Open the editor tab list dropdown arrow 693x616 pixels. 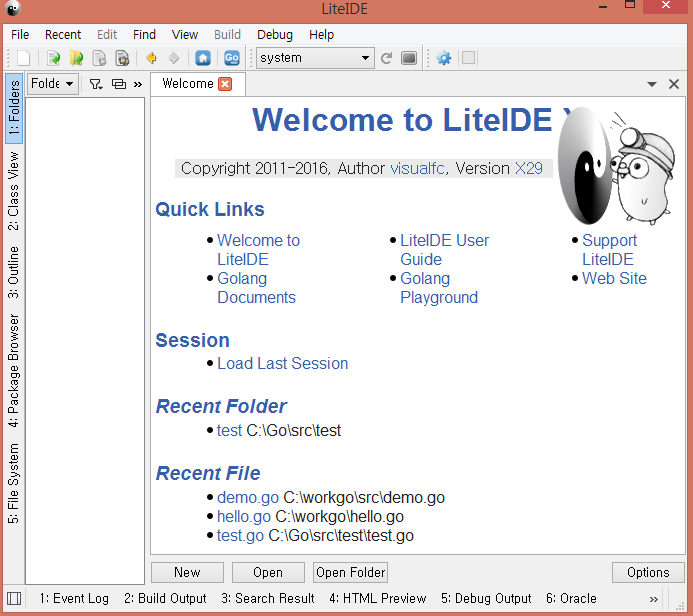pos(652,84)
